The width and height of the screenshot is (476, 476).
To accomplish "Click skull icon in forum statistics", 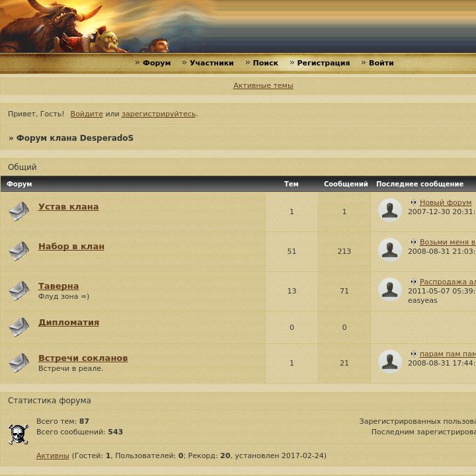I will 19,434.
